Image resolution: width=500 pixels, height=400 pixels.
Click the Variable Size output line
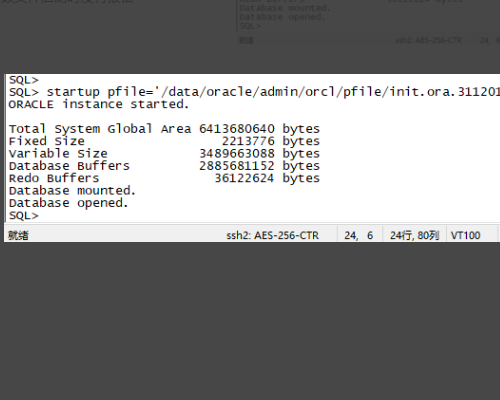coord(164,154)
